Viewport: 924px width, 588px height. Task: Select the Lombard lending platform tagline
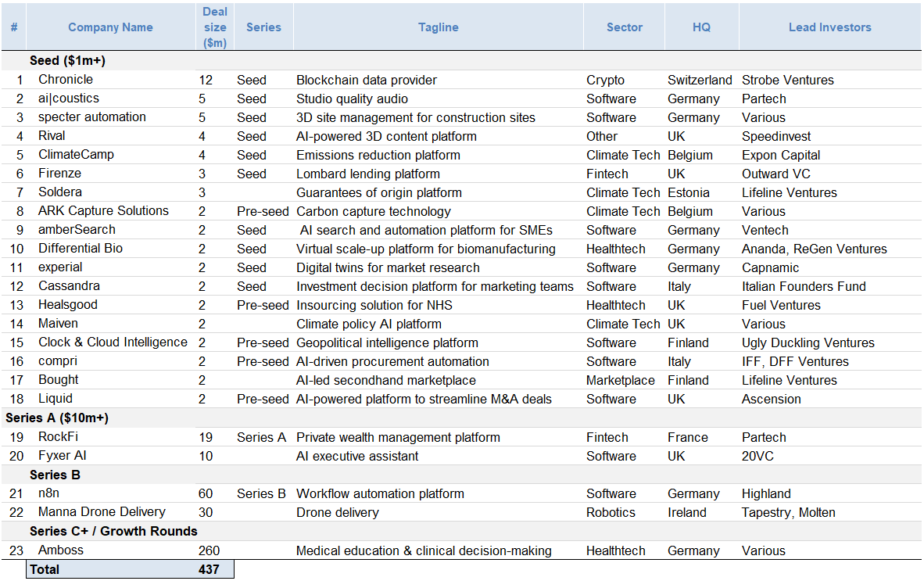point(367,174)
